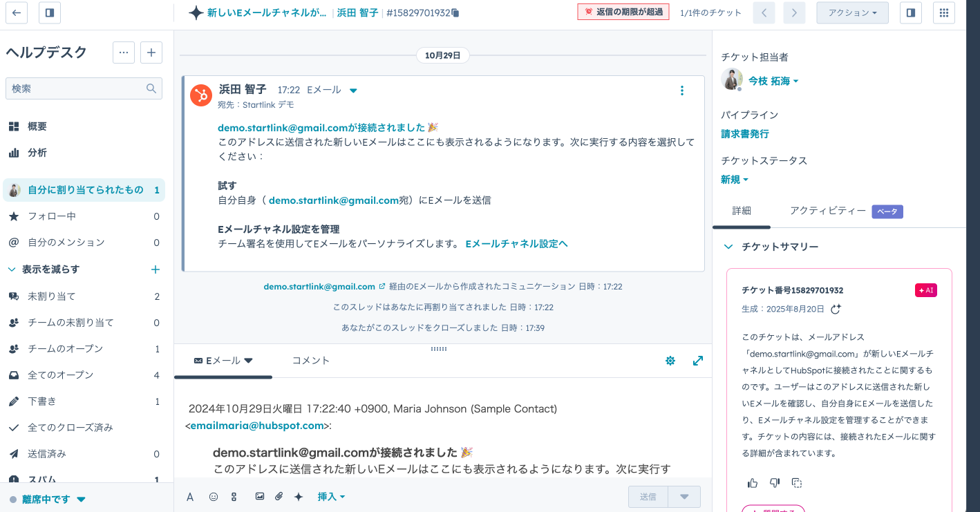Open the apps grid menu icon
The height and width of the screenshot is (512, 980).
tap(944, 12)
